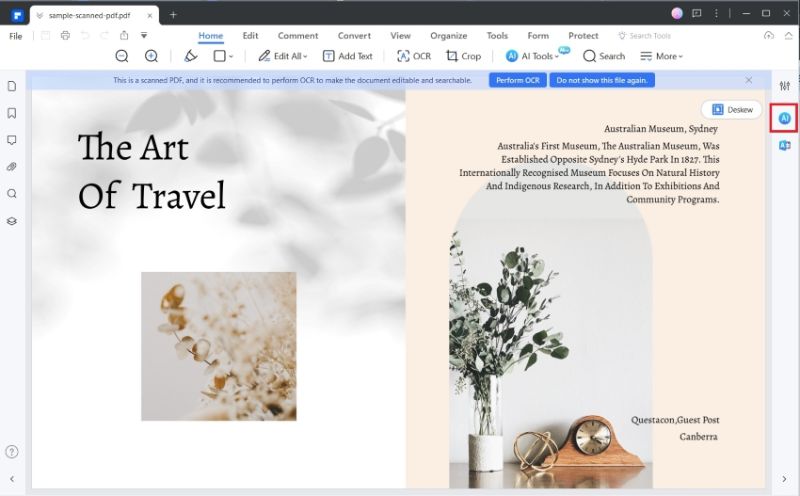This screenshot has width=800, height=496.
Task: Open a new tab with plus
Action: click(173, 15)
